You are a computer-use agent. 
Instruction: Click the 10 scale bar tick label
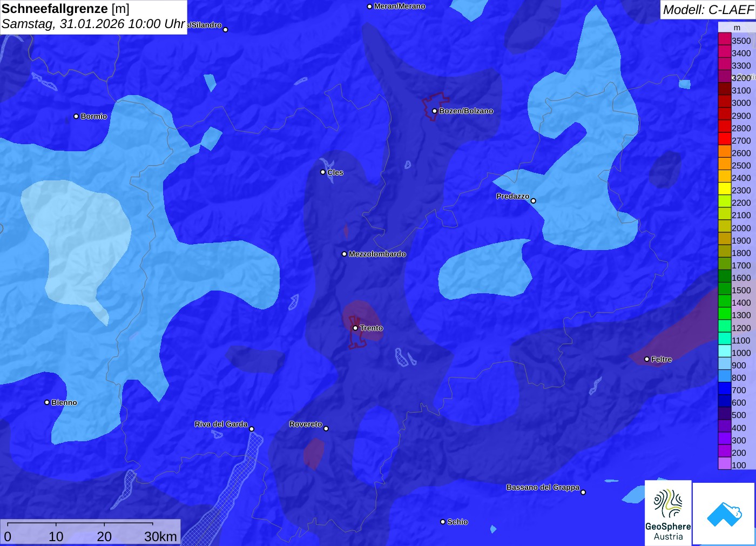click(x=56, y=536)
